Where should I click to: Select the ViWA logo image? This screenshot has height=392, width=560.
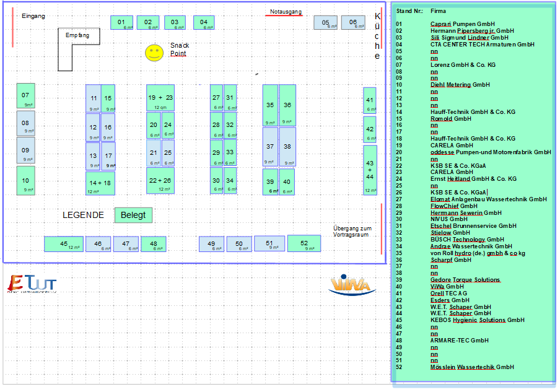coord(352,285)
